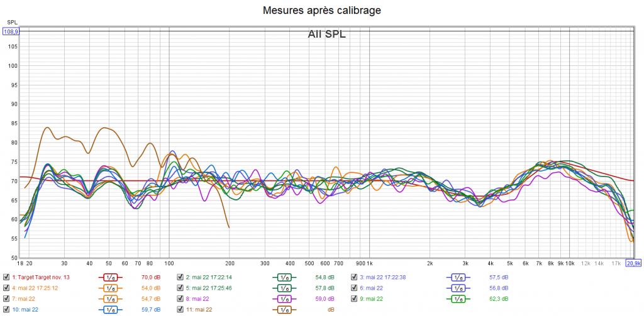644x316 pixels.
Task: Click the 1/6 smoothing icon for trace 5
Action: point(284,288)
